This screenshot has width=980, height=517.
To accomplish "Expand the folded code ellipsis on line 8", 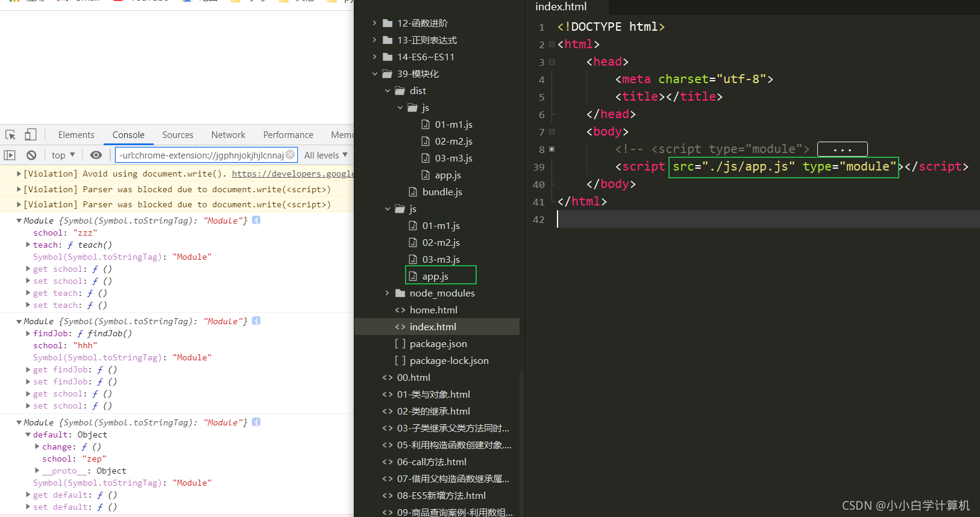I will (842, 149).
